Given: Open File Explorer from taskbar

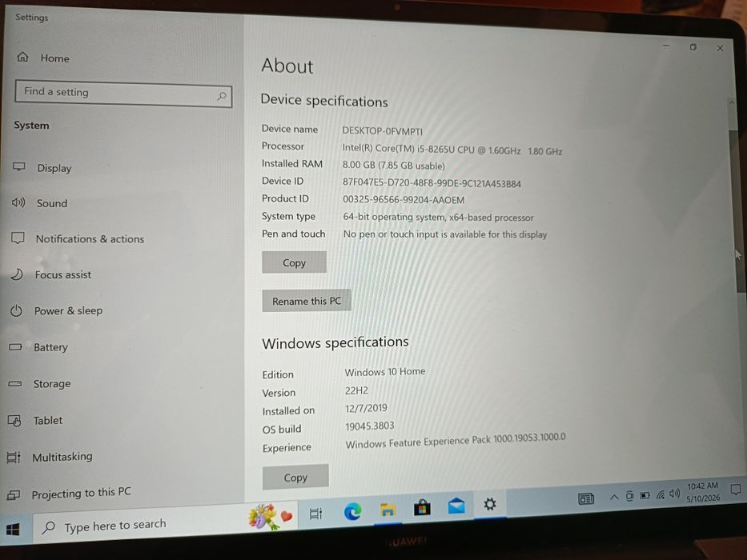Looking at the screenshot, I should [x=388, y=510].
